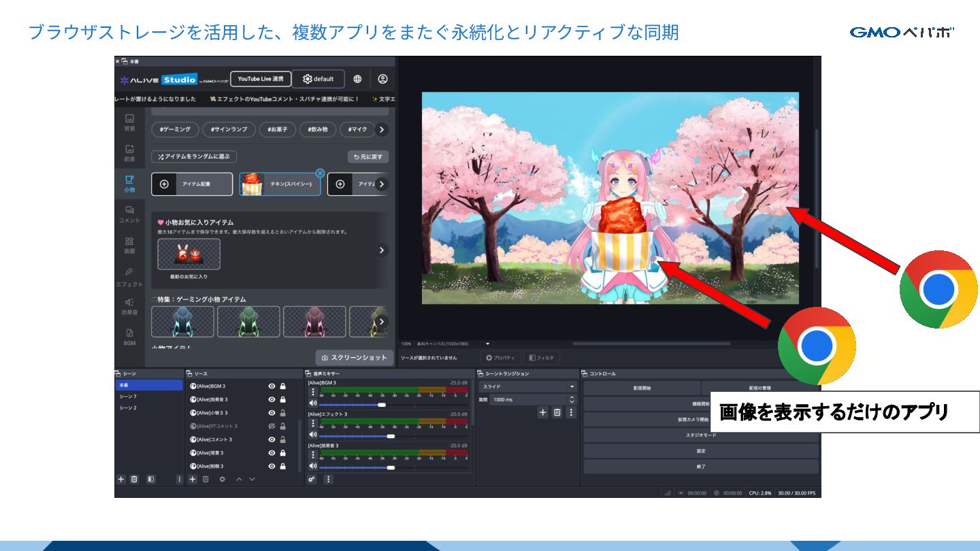This screenshot has width=980, height=551.
Task: Open the [Alive]BGM 3 mixer options dots
Action: pyautogui.click(x=313, y=393)
